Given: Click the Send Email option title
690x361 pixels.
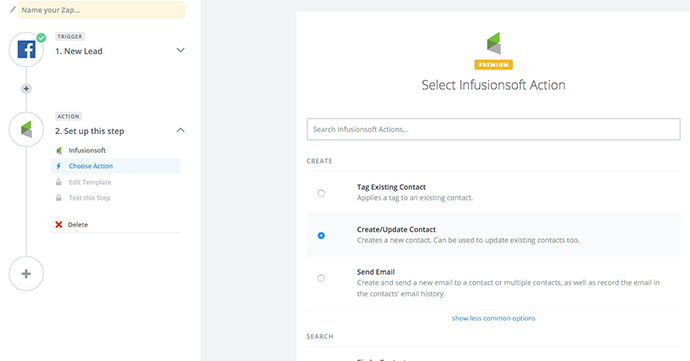Looking at the screenshot, I should (376, 272).
